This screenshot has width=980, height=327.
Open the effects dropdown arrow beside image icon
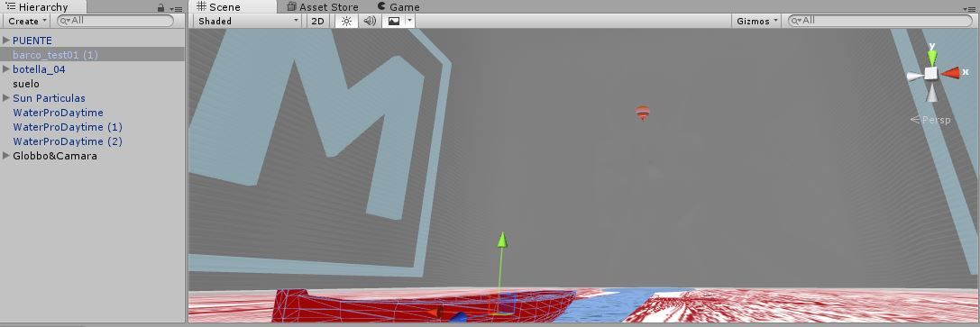click(409, 21)
